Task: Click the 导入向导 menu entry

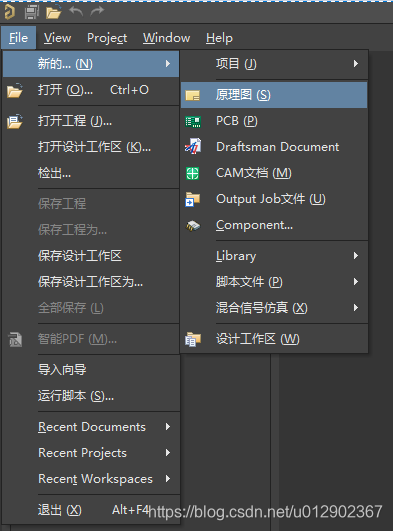Action: pyautogui.click(x=91, y=369)
